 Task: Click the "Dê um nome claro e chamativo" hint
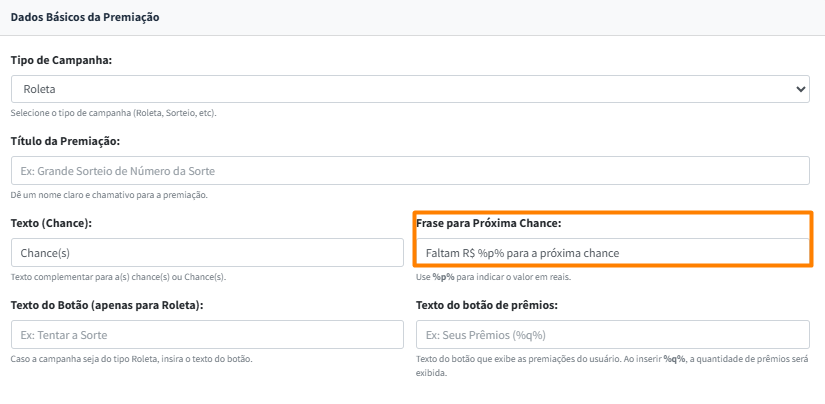pos(109,194)
